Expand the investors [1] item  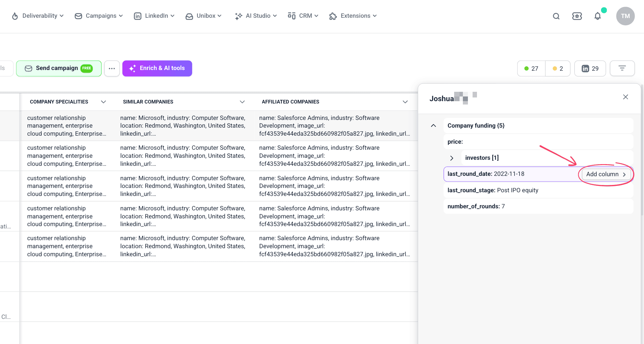click(452, 158)
